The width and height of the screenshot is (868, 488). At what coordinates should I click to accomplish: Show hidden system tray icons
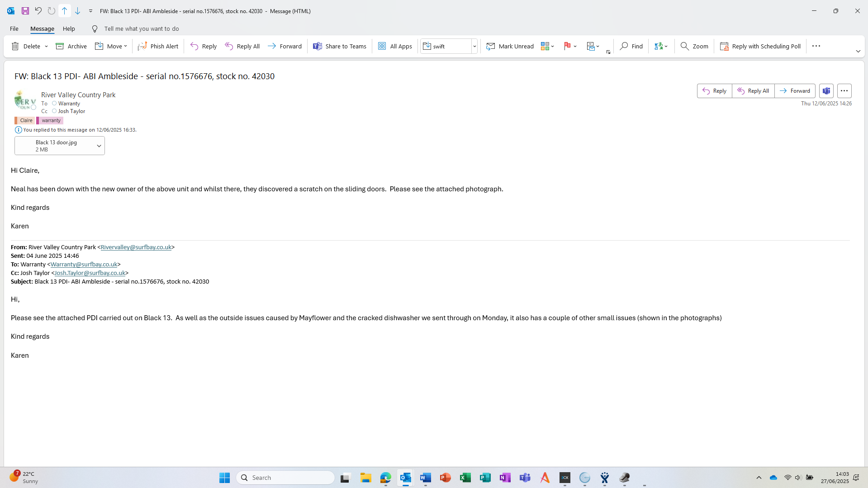[x=759, y=478]
